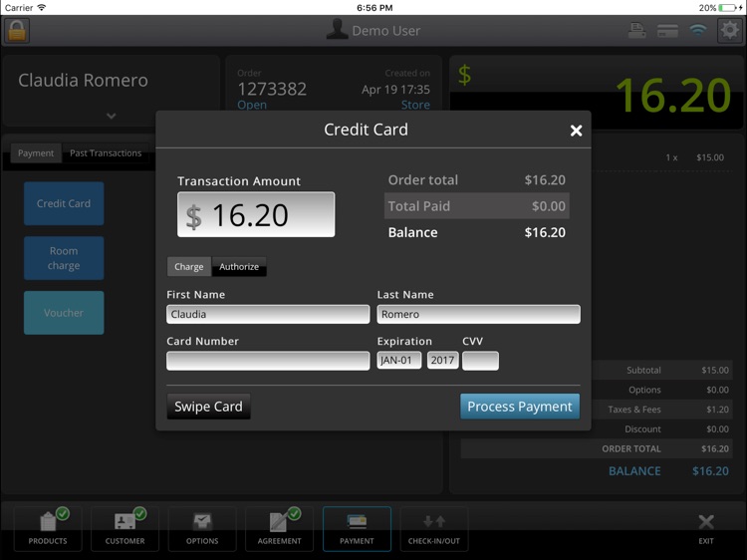
Task: Expand Claudia Romero customer details chevron
Action: pos(111,116)
